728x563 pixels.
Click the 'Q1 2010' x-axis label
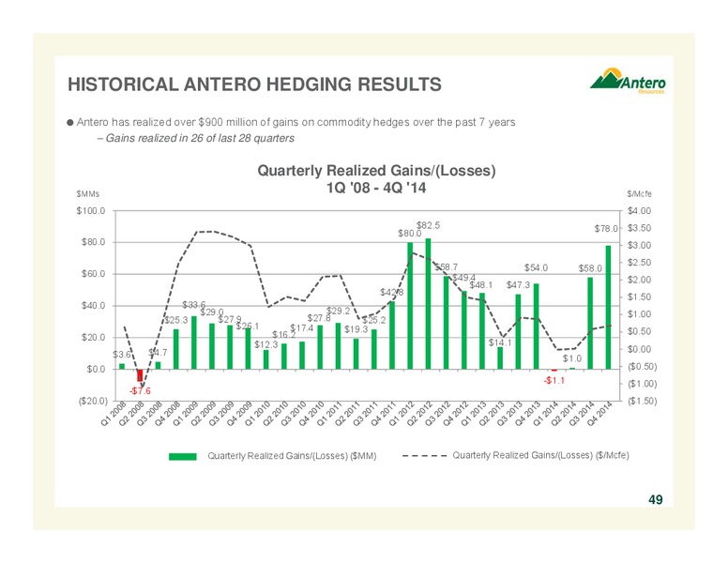point(258,413)
